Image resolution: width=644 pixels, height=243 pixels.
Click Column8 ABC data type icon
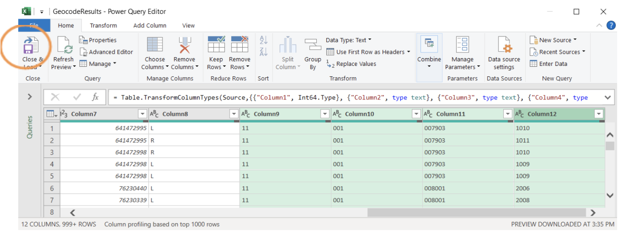coord(155,114)
